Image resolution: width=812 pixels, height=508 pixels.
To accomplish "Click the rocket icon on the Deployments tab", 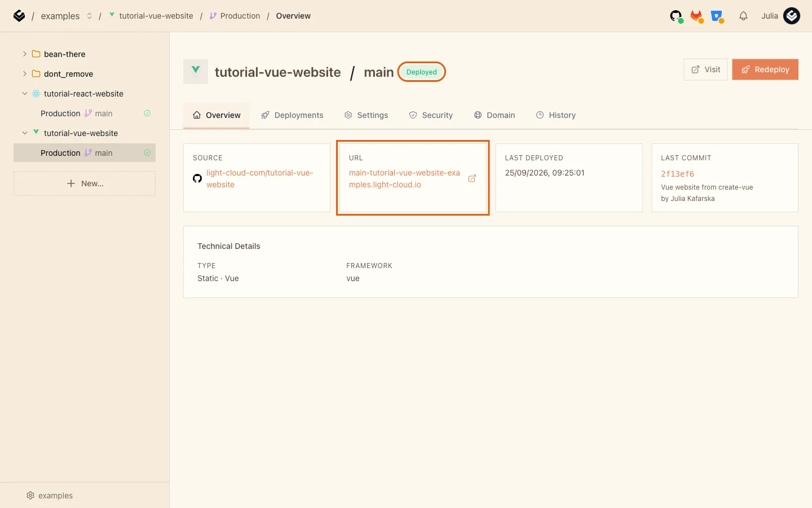I will coord(265,115).
